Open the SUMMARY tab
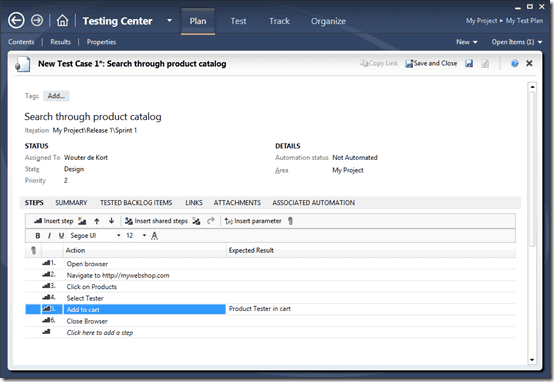This screenshot has height=382, width=554. [x=71, y=203]
